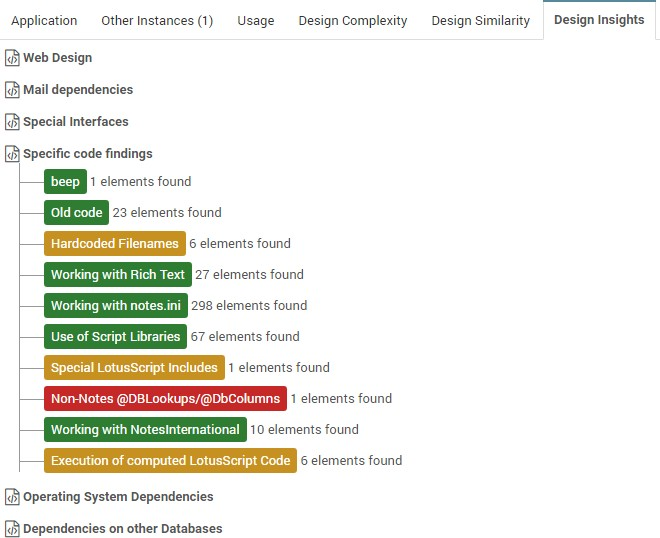Switch to the Application tab
660x538 pixels.
44,21
